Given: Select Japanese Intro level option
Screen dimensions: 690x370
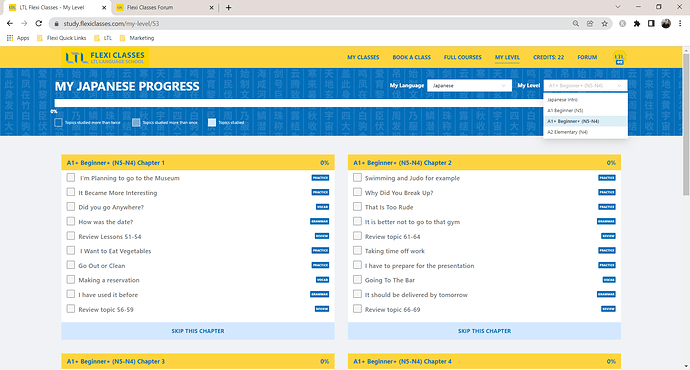Looking at the screenshot, I should 585,100.
